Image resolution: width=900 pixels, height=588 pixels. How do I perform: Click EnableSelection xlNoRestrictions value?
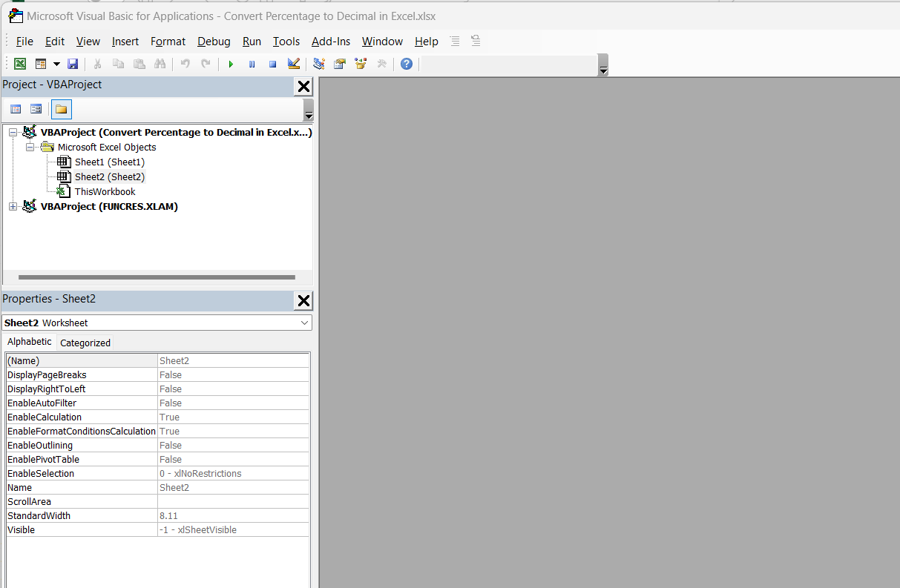[x=234, y=474]
